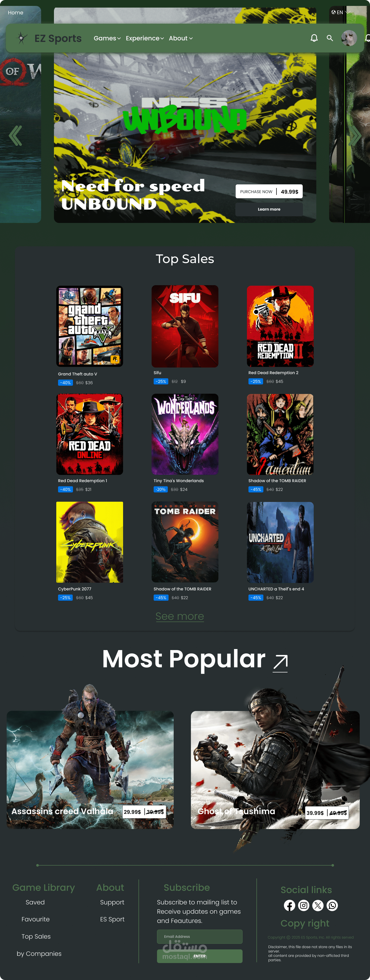Expand the Games dropdown menu
The image size is (370, 980).
click(x=107, y=38)
